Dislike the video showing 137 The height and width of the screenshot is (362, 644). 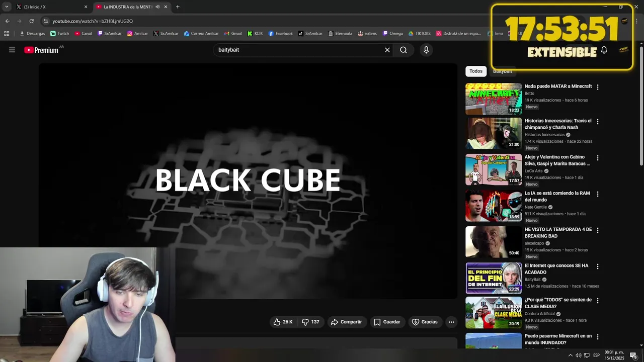[310, 322]
